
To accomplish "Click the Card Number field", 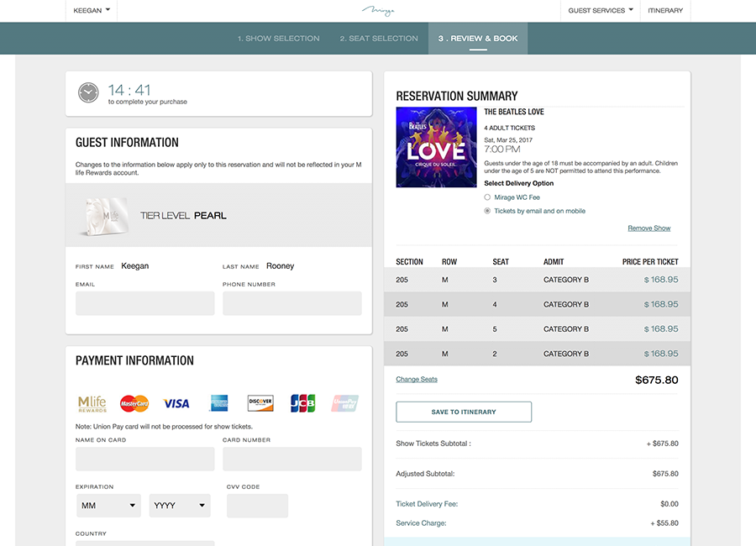I will 292,459.
